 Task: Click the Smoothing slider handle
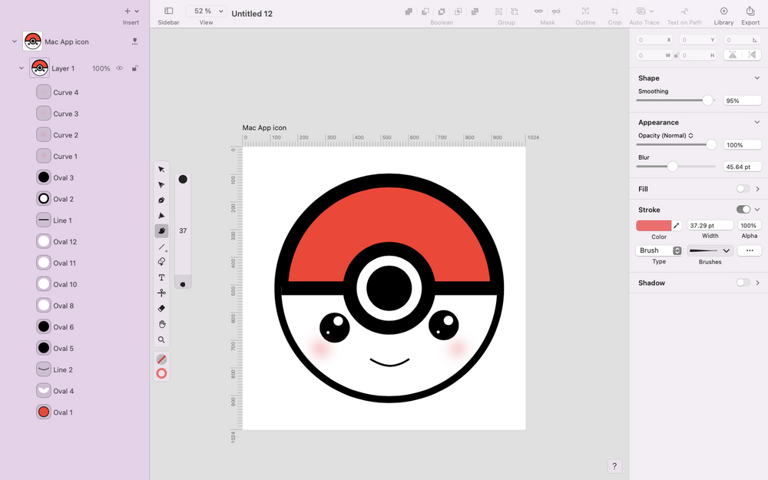pos(707,100)
